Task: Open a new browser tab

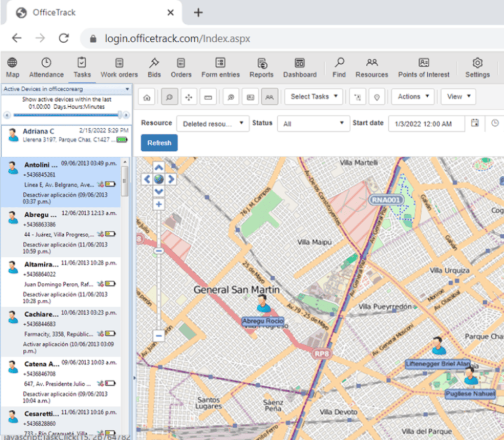Action: pos(198,12)
